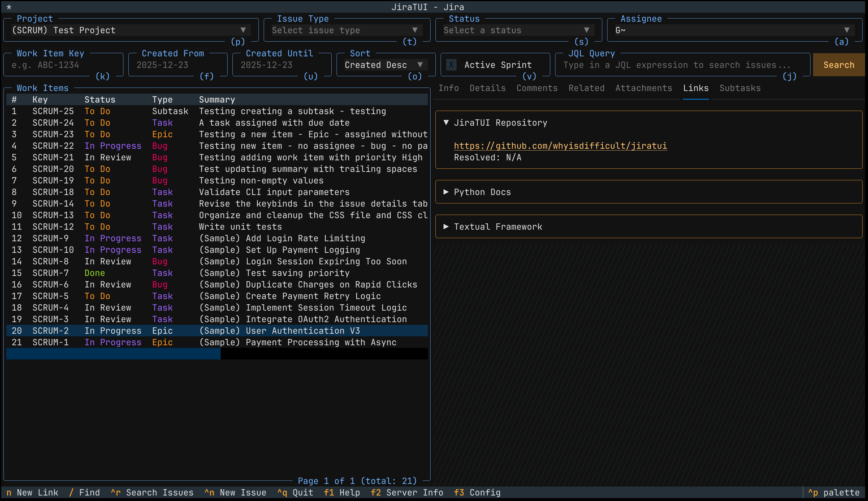Select the SCRUM-8 row
Screen dimensions: 868x501
coord(217,261)
